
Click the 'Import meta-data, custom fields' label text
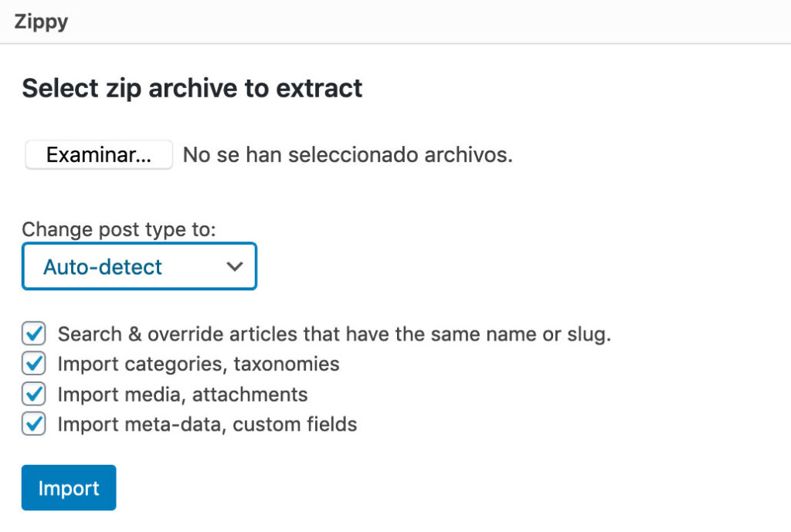[207, 424]
